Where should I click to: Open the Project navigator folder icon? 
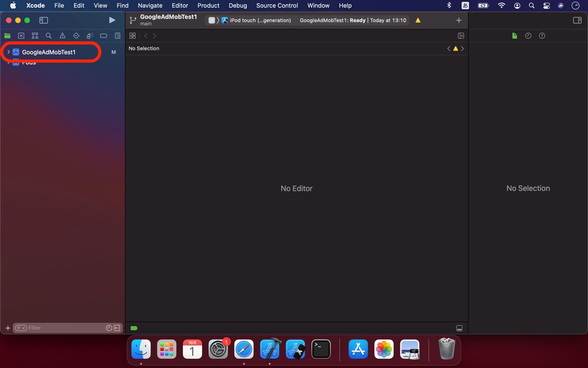point(7,36)
